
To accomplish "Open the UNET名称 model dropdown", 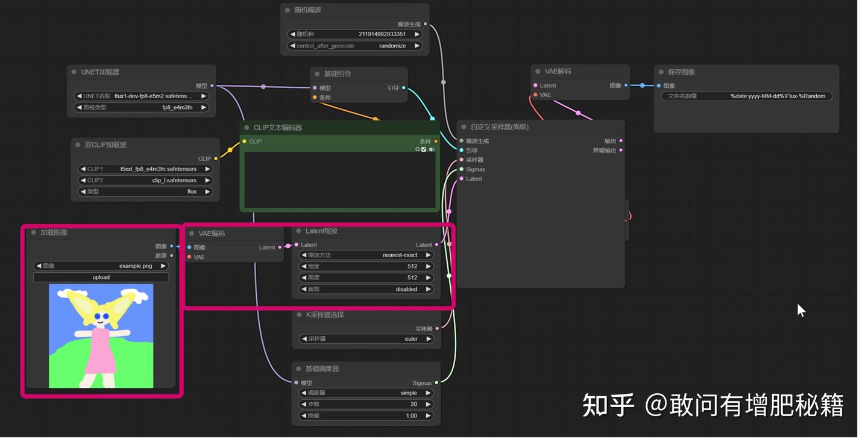I will coord(142,96).
